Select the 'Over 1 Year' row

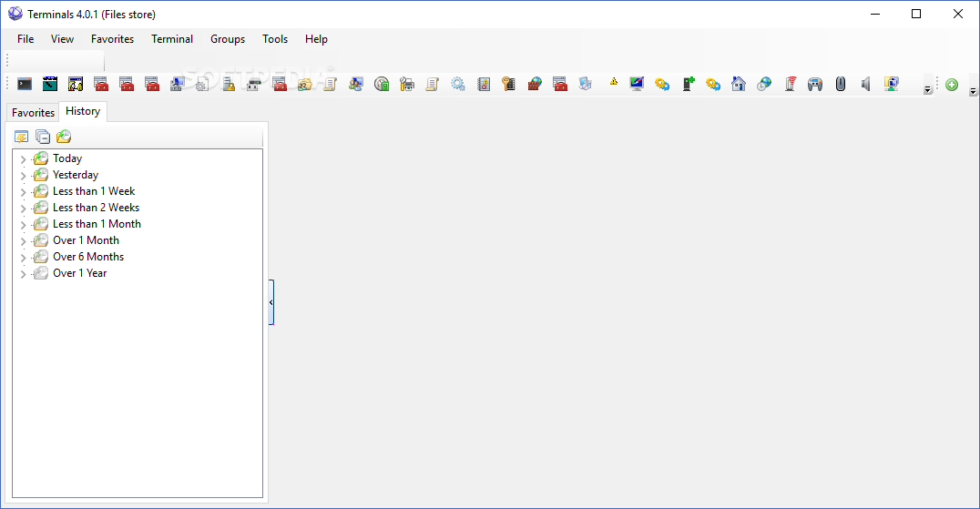click(80, 273)
